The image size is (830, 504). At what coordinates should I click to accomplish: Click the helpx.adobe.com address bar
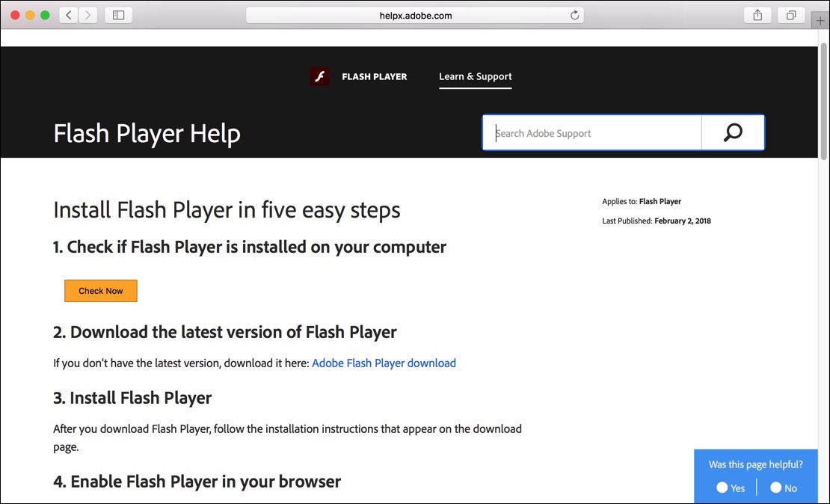point(415,16)
